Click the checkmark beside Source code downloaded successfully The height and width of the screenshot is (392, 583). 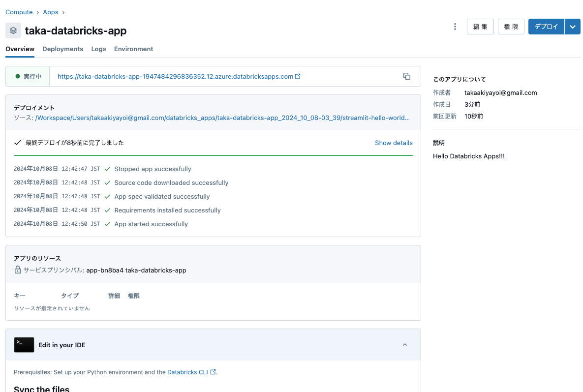point(107,183)
